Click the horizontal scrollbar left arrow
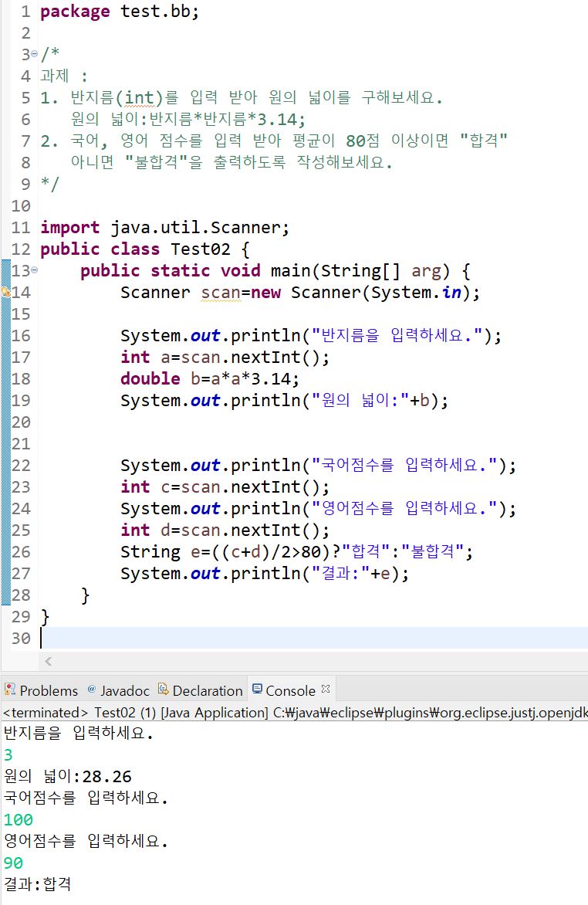588x905 pixels. (48, 662)
